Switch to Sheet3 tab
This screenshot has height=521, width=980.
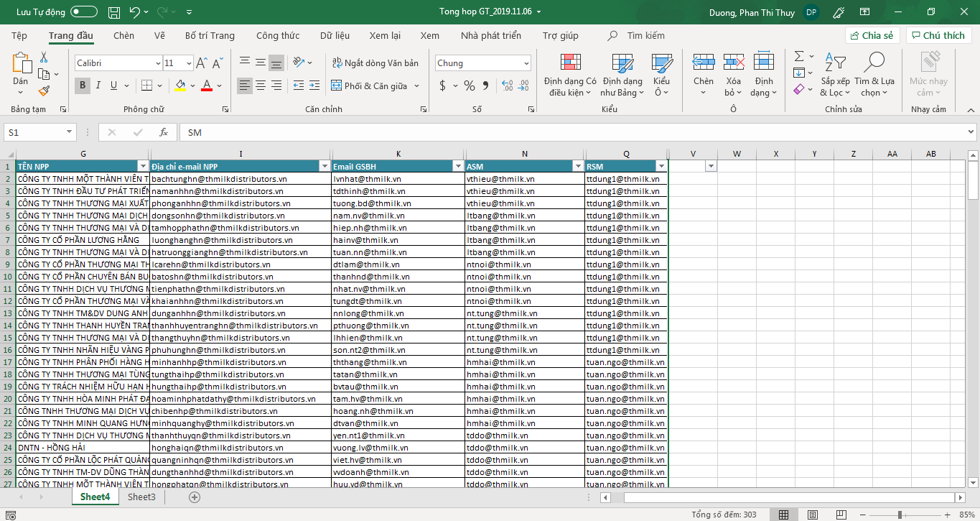[141, 497]
